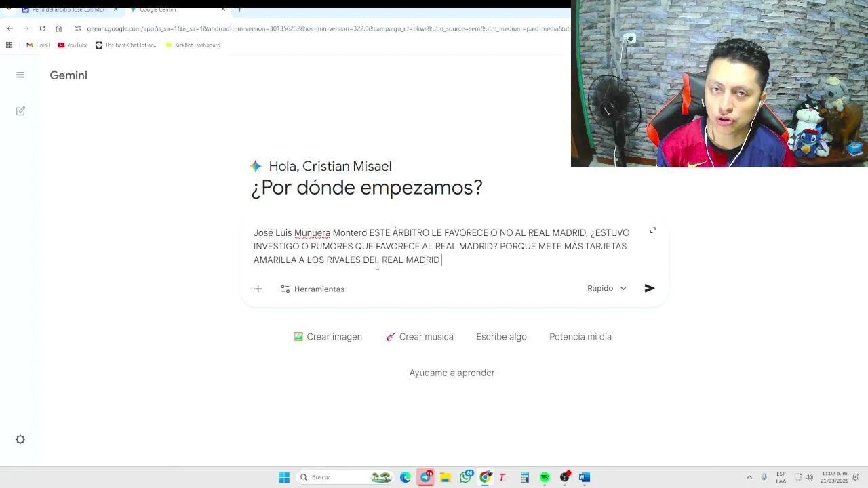The width and height of the screenshot is (868, 488).
Task: Open the Herramientas tools menu
Action: pos(313,289)
